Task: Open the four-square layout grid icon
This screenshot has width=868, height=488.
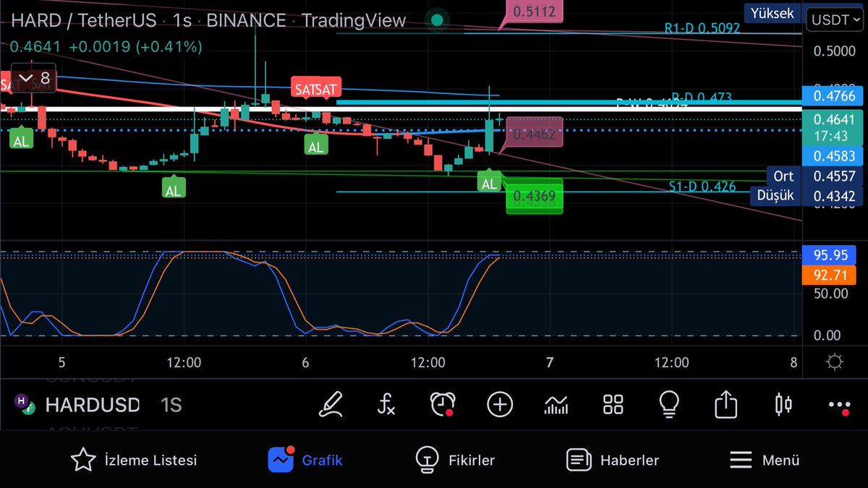Action: 613,405
